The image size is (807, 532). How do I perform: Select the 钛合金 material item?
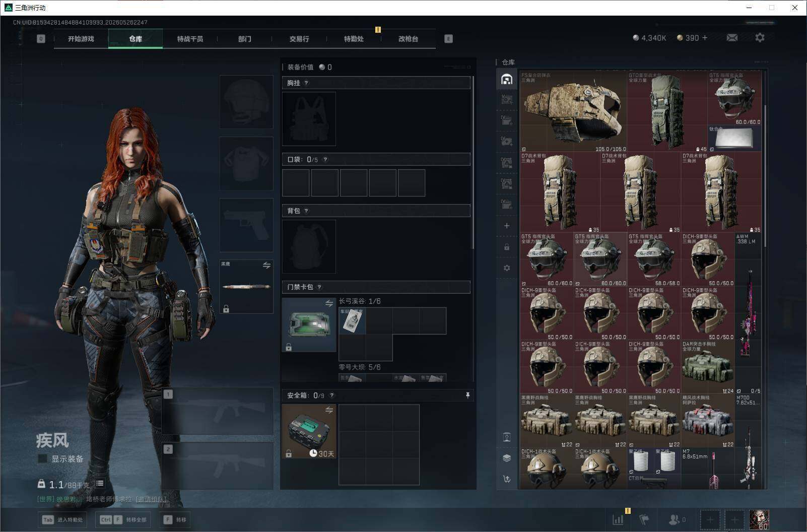coord(734,139)
